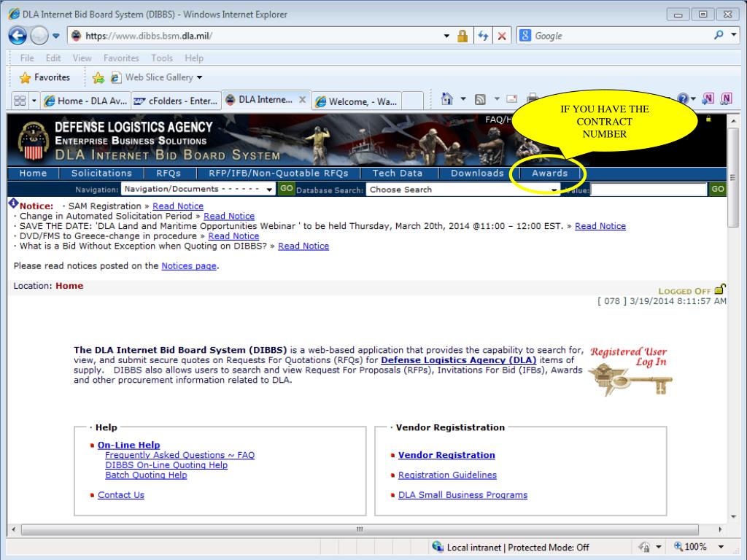
Task: Click the Favorites star button
Action: tap(44, 77)
